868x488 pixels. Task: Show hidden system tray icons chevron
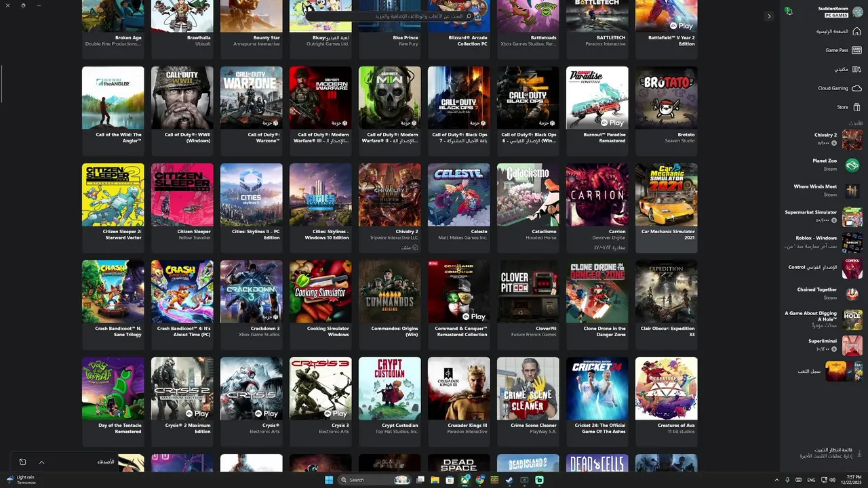776,480
